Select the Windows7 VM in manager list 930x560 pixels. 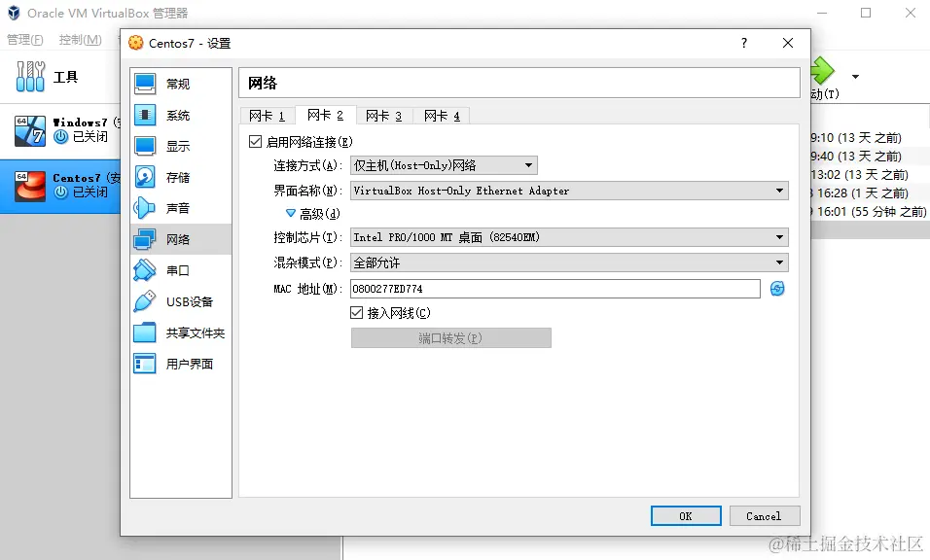point(60,130)
